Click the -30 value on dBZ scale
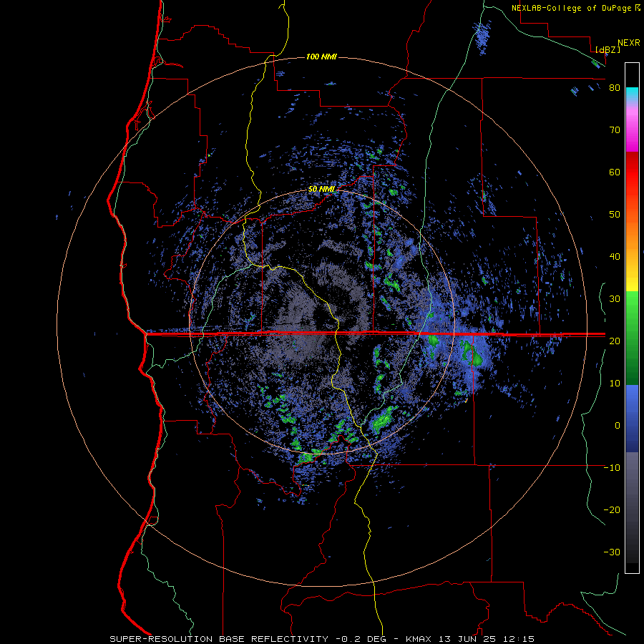Screen dimensions: 644x644 (613, 552)
